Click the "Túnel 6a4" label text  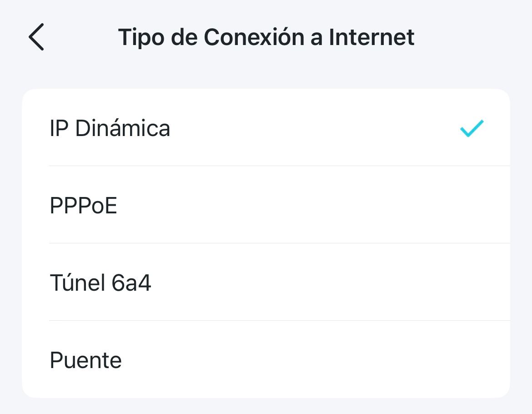(100, 283)
